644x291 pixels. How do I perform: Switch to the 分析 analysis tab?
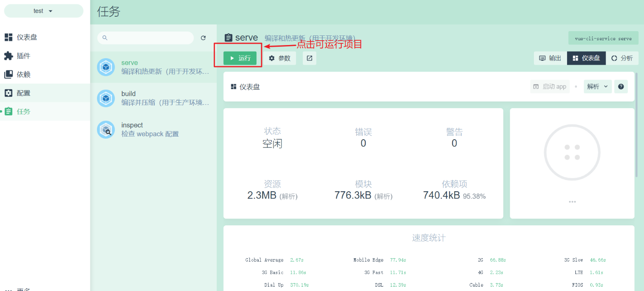coord(622,58)
